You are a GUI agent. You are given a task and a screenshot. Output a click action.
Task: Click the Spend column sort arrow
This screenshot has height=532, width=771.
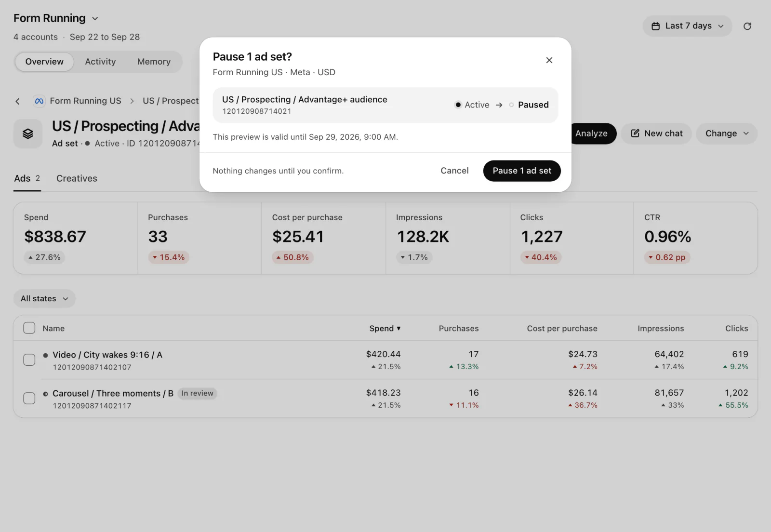tap(399, 329)
